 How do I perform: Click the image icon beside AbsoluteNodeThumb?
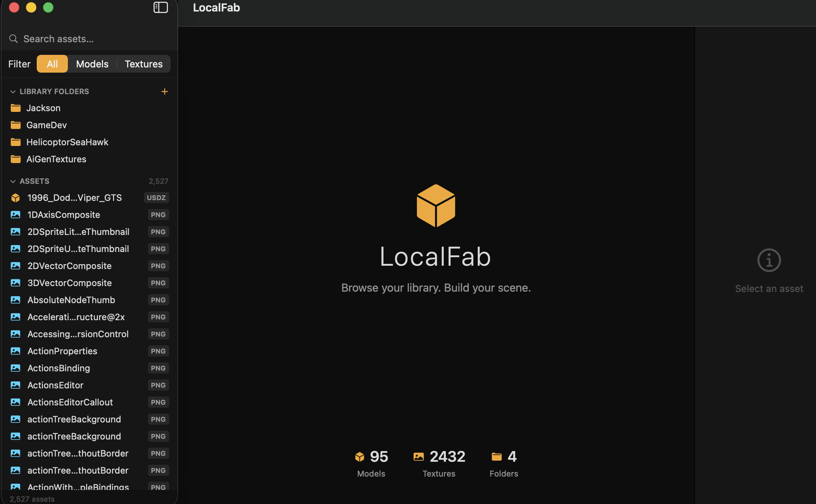coord(16,300)
